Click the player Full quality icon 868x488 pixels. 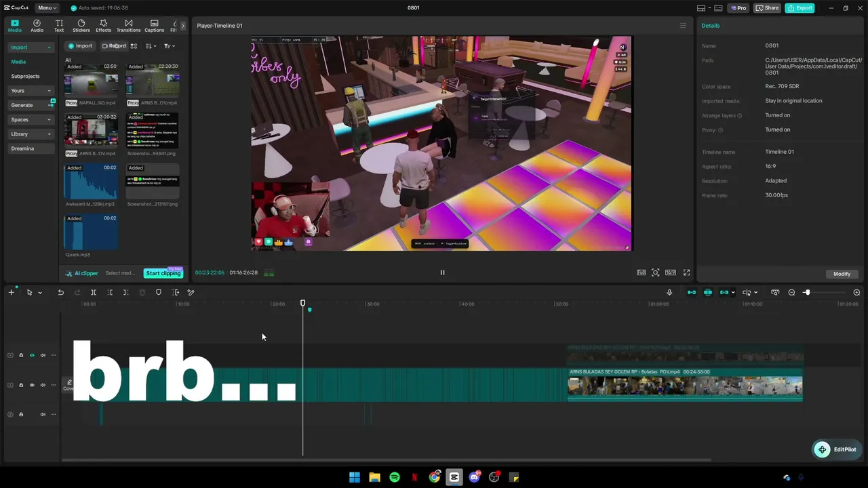point(641,272)
